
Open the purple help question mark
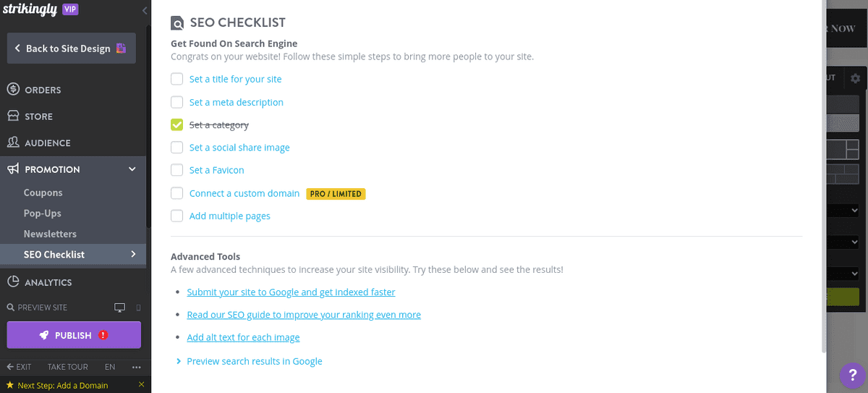[852, 376]
